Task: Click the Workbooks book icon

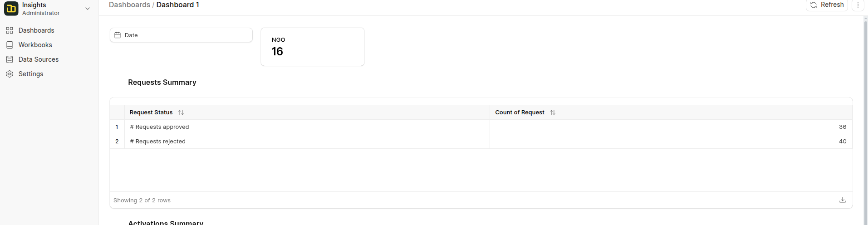Action: coord(10,45)
